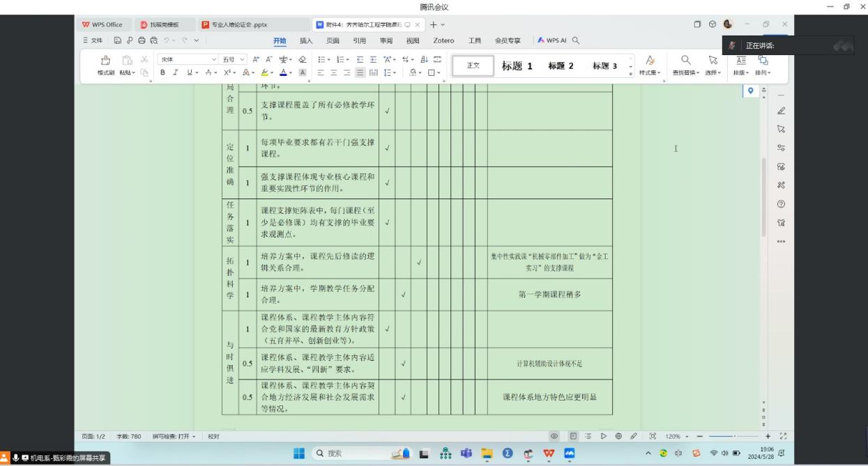Switch to the Insert (插入) ribbon tab
This screenshot has height=466, width=868.
click(306, 40)
